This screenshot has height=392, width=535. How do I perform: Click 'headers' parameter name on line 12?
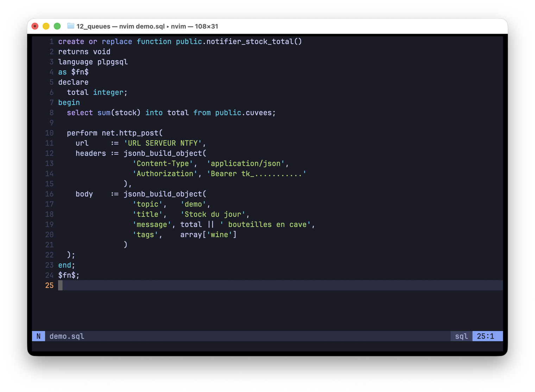[91, 154]
